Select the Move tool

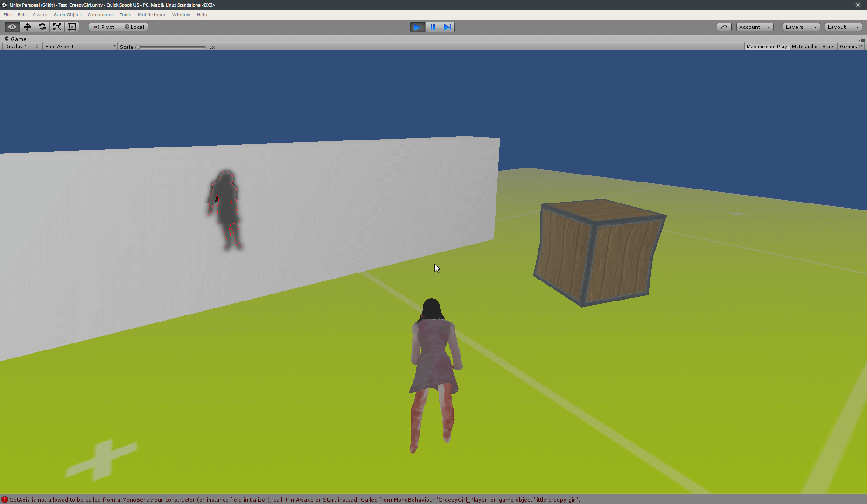[x=27, y=27]
